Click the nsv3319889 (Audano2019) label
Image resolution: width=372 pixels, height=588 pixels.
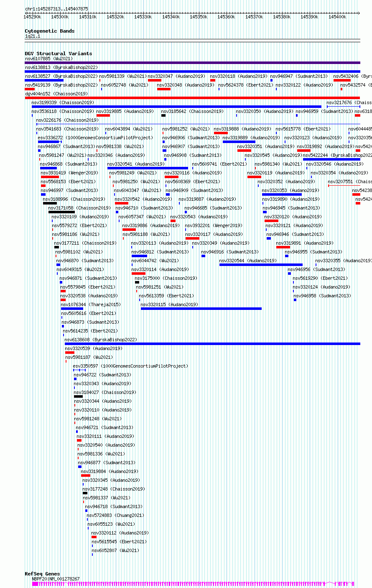tap(251, 138)
